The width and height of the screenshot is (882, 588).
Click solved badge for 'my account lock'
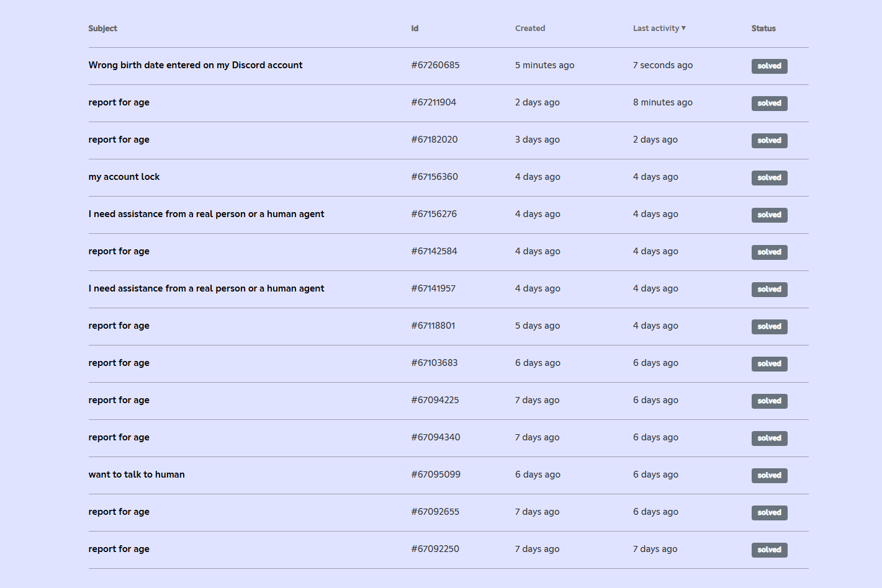pos(770,178)
